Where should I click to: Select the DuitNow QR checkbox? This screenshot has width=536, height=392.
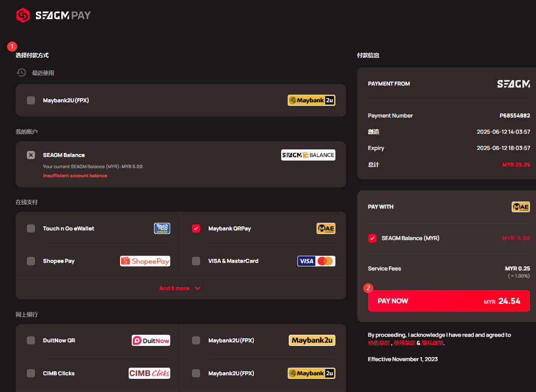point(31,340)
